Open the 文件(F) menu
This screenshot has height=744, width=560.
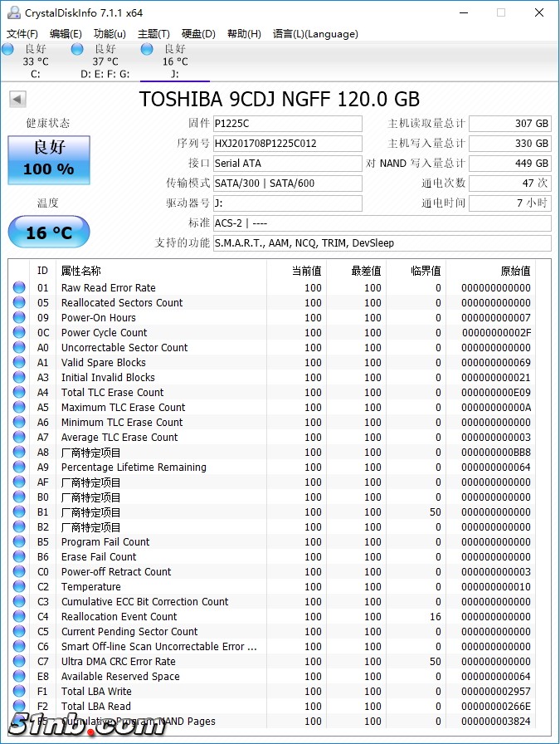(x=22, y=34)
